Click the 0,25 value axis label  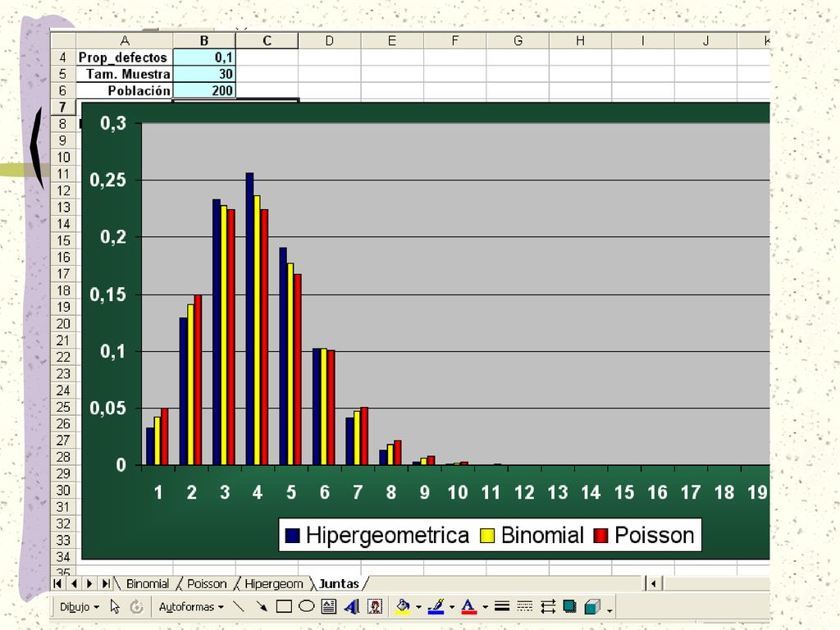[108, 180]
